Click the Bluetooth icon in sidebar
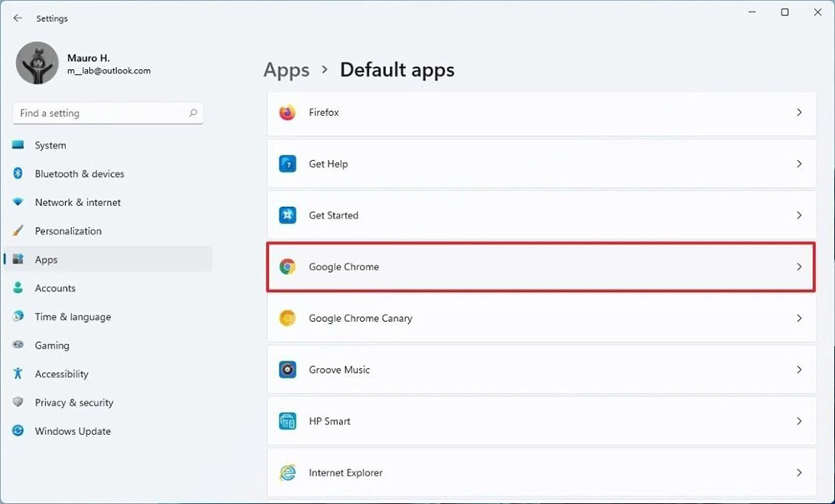Image resolution: width=835 pixels, height=504 pixels. [x=18, y=174]
